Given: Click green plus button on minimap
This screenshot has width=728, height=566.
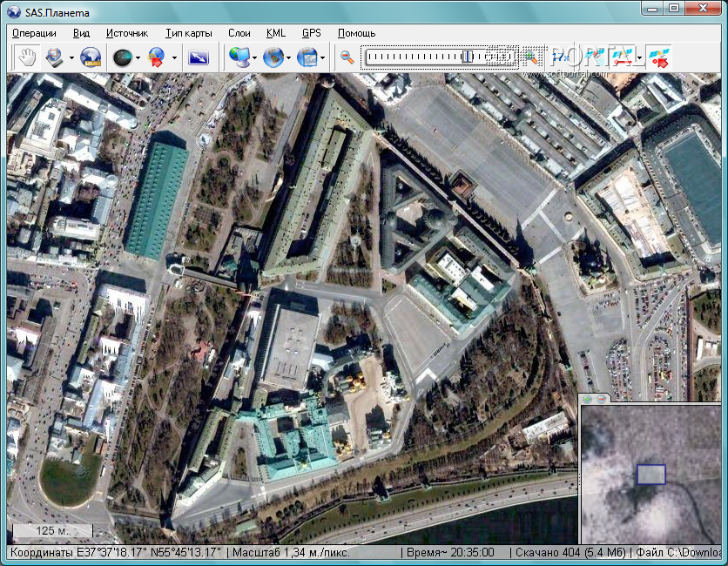Looking at the screenshot, I should tap(588, 399).
